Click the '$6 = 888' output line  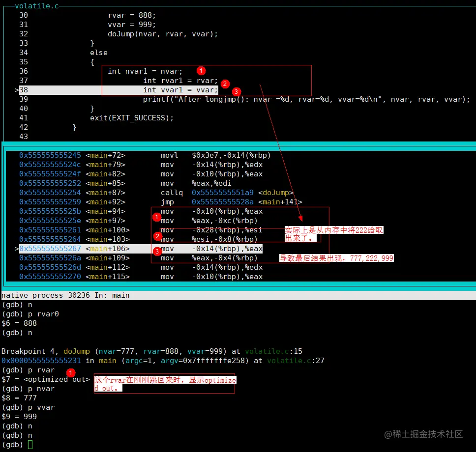pos(19,323)
